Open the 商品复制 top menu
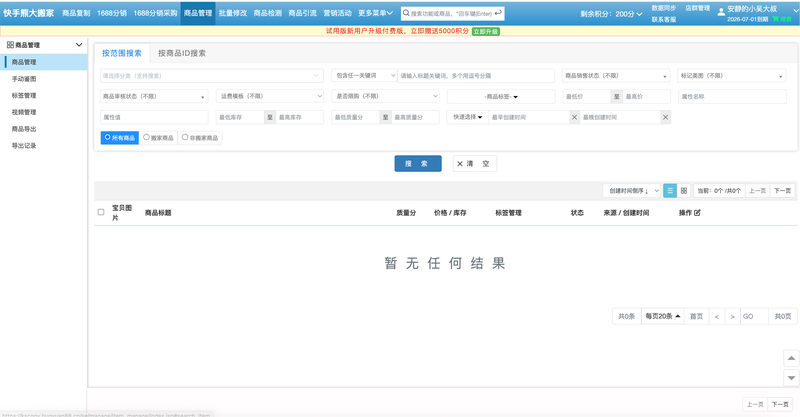The width and height of the screenshot is (800, 417). pyautogui.click(x=76, y=13)
